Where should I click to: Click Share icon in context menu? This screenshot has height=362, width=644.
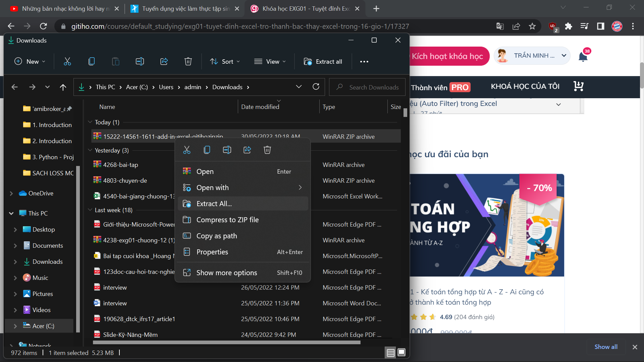tap(247, 150)
